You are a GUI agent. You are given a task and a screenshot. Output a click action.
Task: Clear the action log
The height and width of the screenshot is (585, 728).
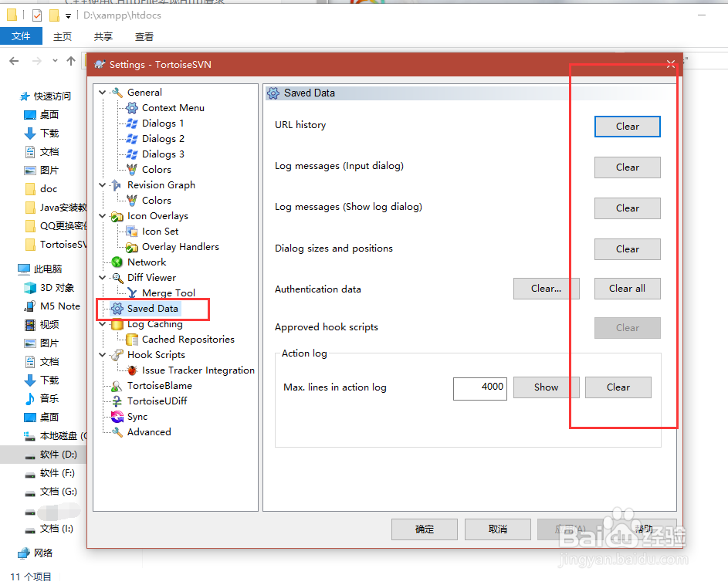[618, 387]
